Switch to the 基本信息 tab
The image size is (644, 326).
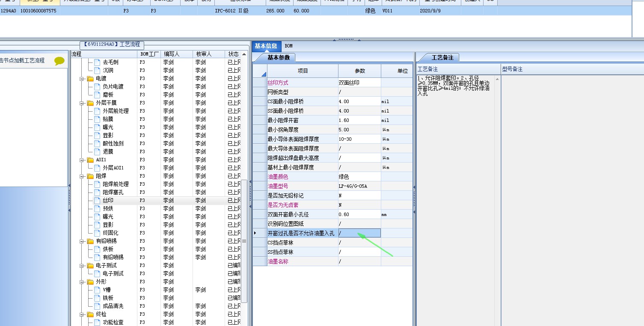[x=266, y=46]
